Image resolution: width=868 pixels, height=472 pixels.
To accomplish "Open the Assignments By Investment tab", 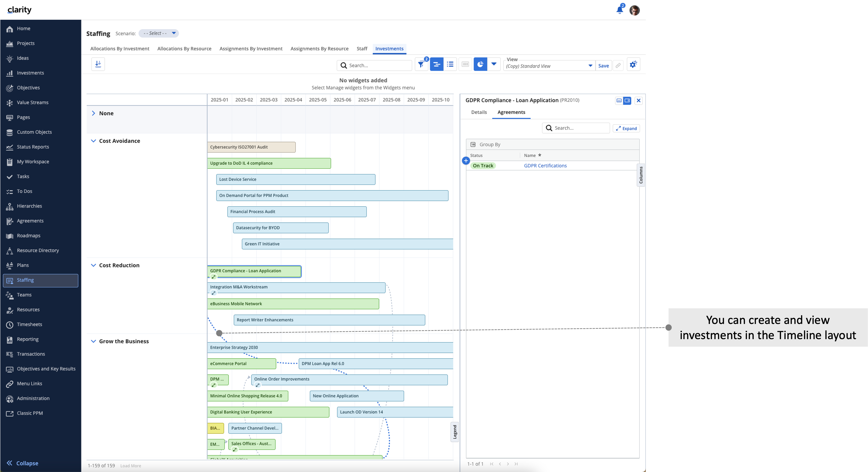I will coord(251,49).
